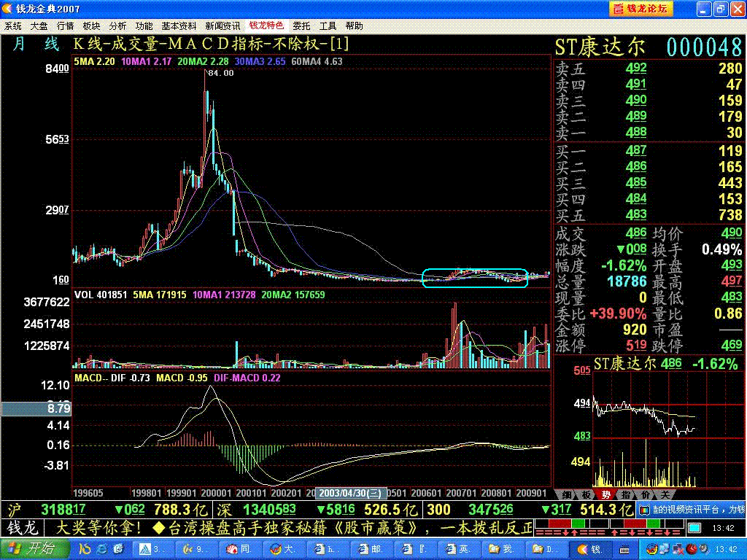This screenshot has width=747, height=560.
Task: Click the ST康达尔 stock name header
Action: click(600, 47)
